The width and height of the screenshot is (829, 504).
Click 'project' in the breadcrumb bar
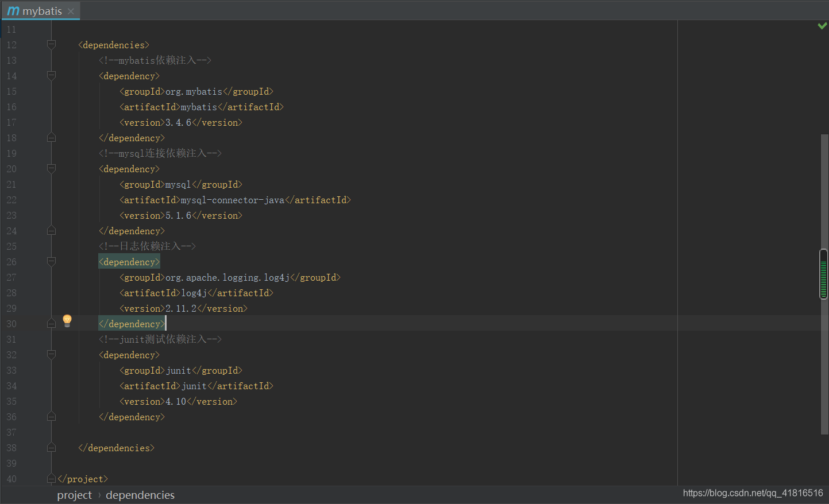(x=74, y=495)
